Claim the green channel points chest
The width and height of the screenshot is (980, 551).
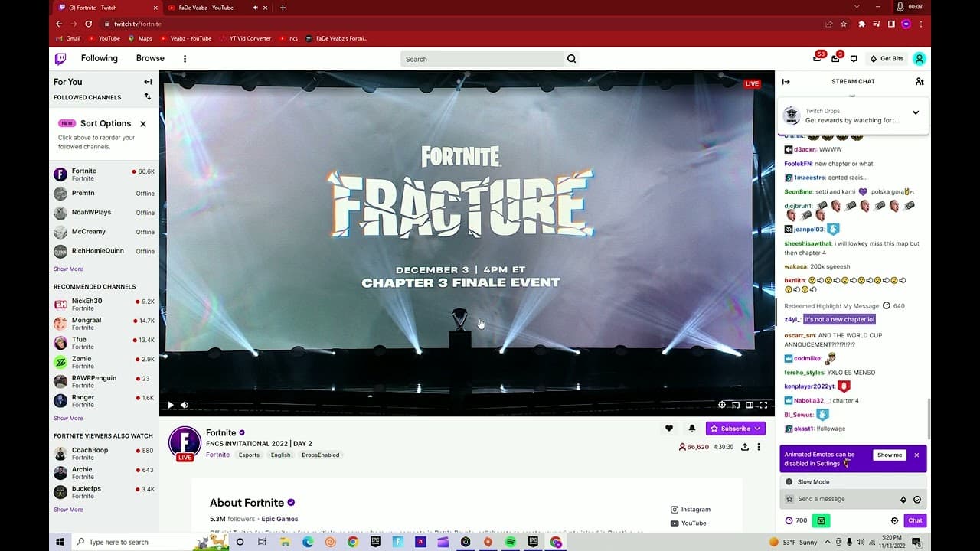(822, 520)
